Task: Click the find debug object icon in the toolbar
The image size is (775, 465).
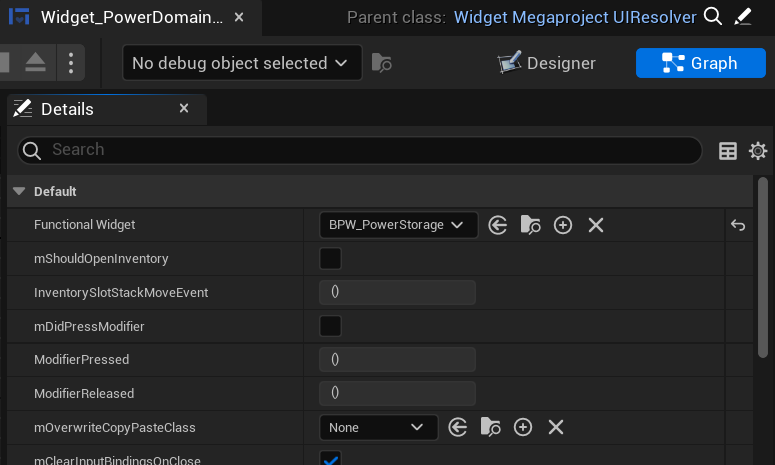Action: [382, 63]
